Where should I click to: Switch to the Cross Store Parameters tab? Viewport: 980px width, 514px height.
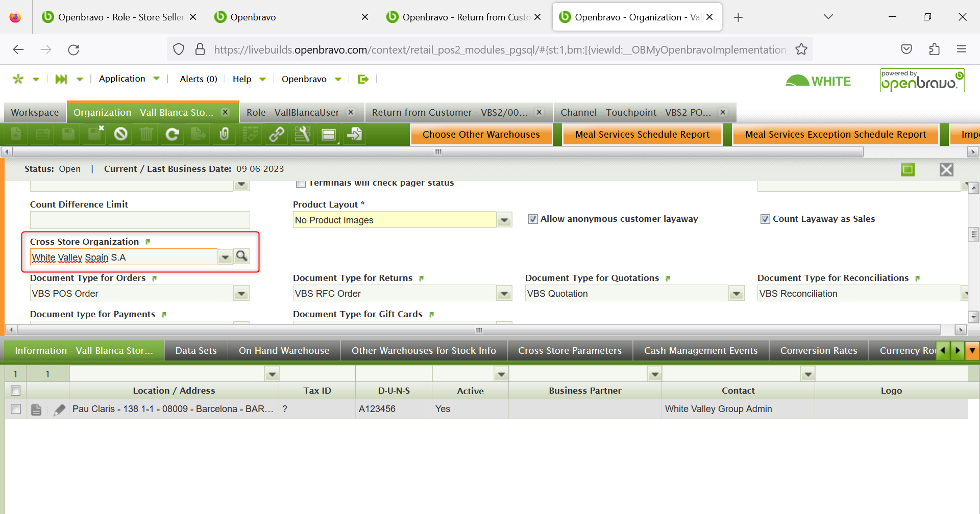pyautogui.click(x=570, y=351)
